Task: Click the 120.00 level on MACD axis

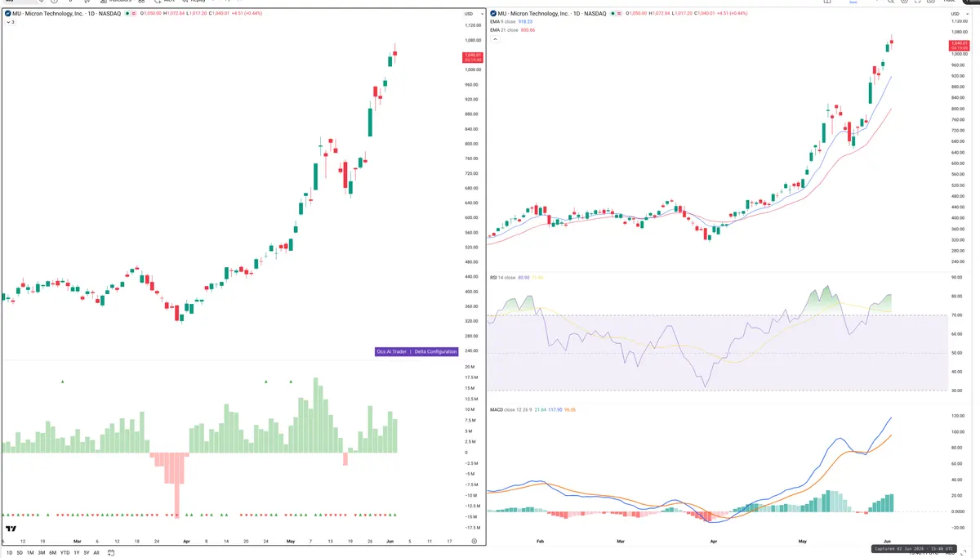Action: [x=958, y=417]
